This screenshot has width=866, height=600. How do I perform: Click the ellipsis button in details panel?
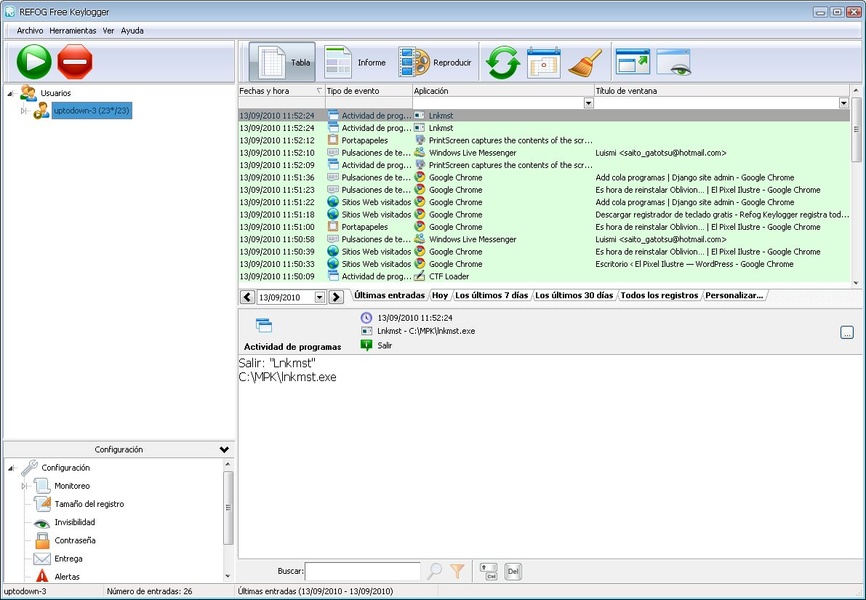(846, 333)
